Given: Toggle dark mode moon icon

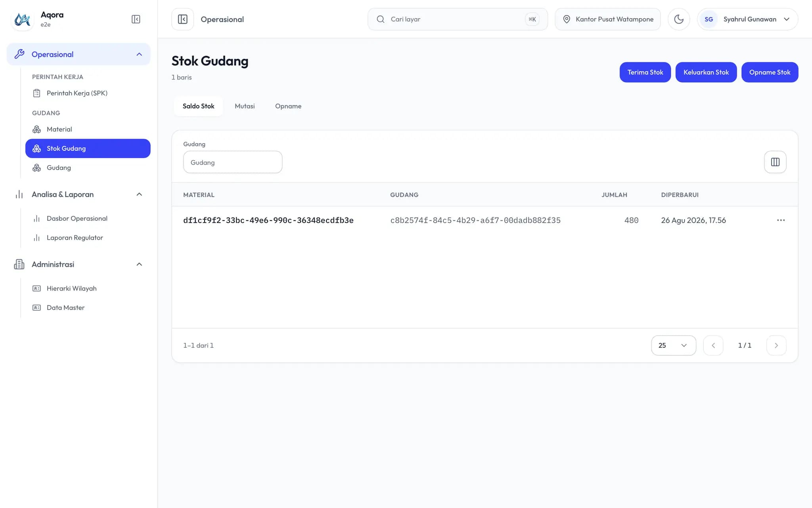Looking at the screenshot, I should pos(679,19).
